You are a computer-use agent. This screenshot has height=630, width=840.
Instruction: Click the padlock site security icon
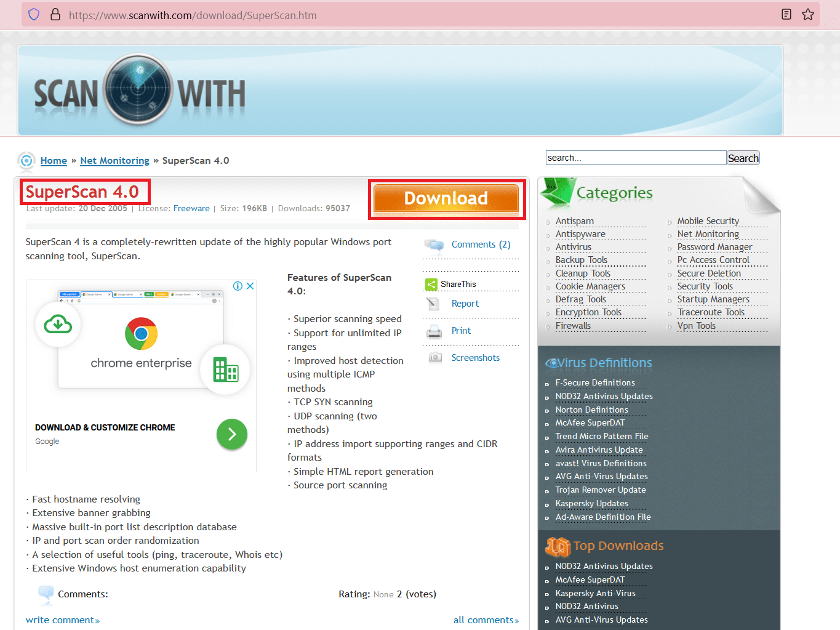coord(55,14)
